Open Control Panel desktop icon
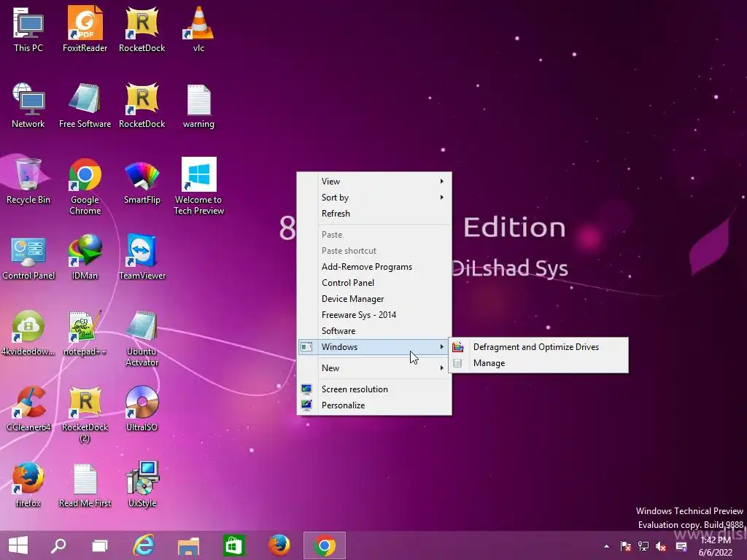Screen dimensions: 747x560 pyautogui.click(x=28, y=257)
